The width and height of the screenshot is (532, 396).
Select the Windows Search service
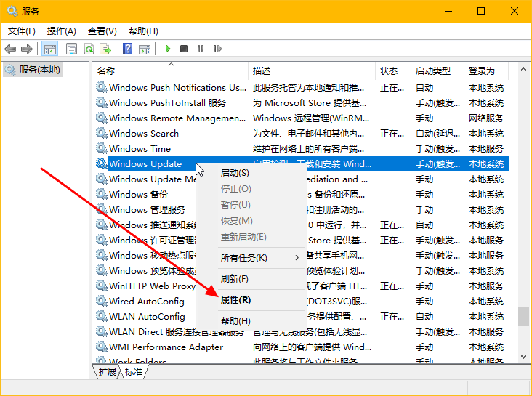302,134
